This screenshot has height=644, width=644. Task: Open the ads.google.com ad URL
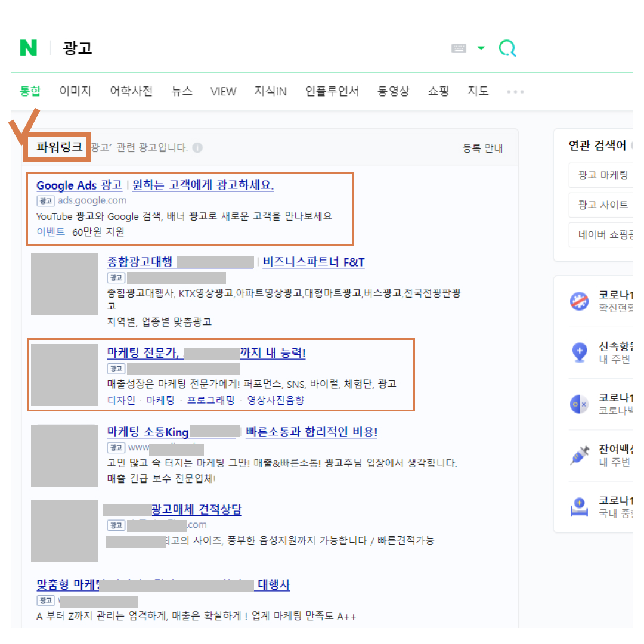(92, 200)
